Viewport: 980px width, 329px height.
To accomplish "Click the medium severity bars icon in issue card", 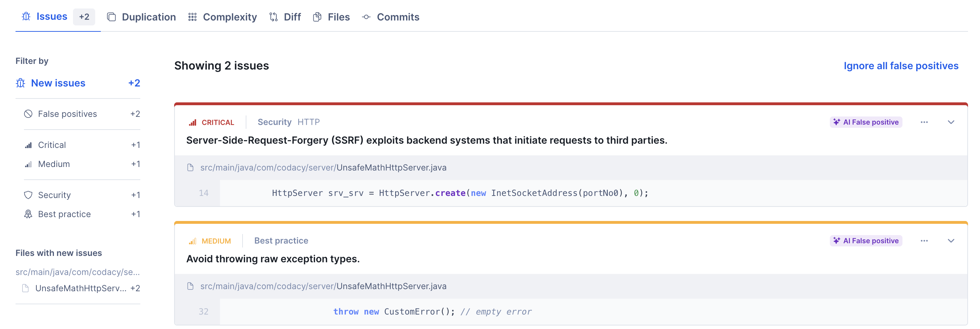I will tap(192, 241).
